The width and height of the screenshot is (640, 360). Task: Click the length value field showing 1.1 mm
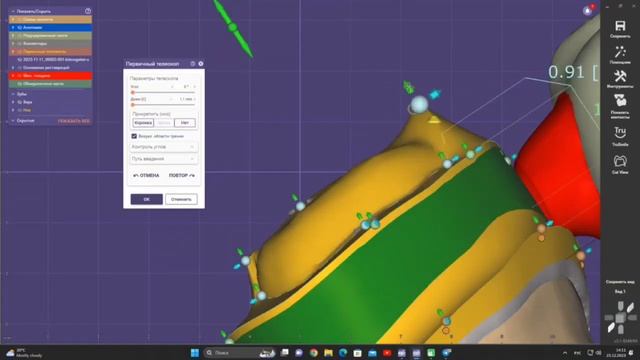click(x=186, y=99)
